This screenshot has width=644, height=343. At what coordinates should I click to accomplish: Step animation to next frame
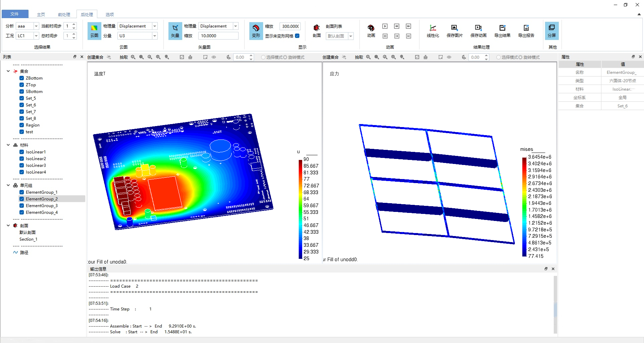(409, 26)
